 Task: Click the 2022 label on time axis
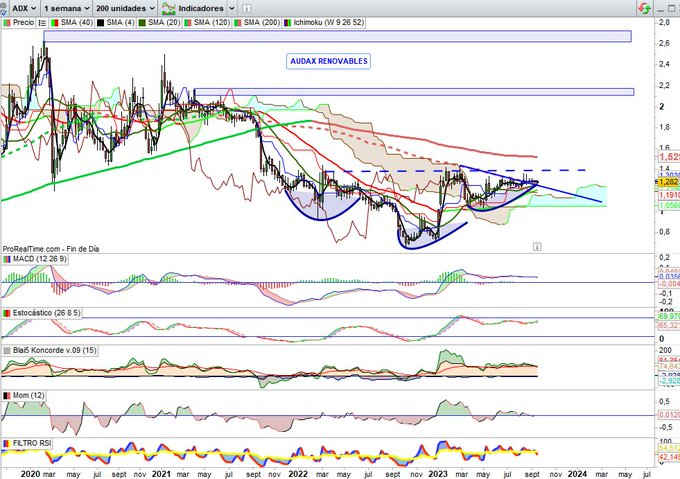point(298,474)
